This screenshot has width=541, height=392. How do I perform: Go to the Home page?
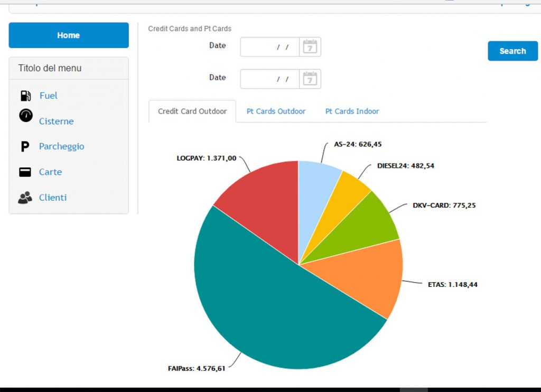coord(69,35)
